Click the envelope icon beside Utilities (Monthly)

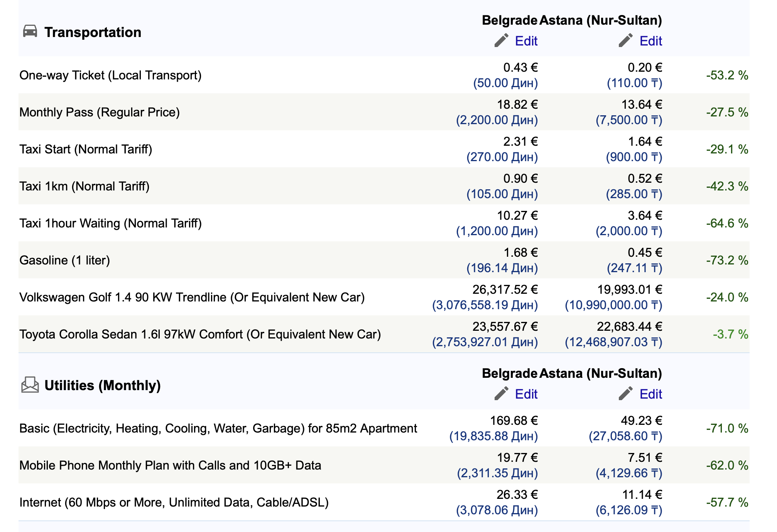pyautogui.click(x=30, y=385)
